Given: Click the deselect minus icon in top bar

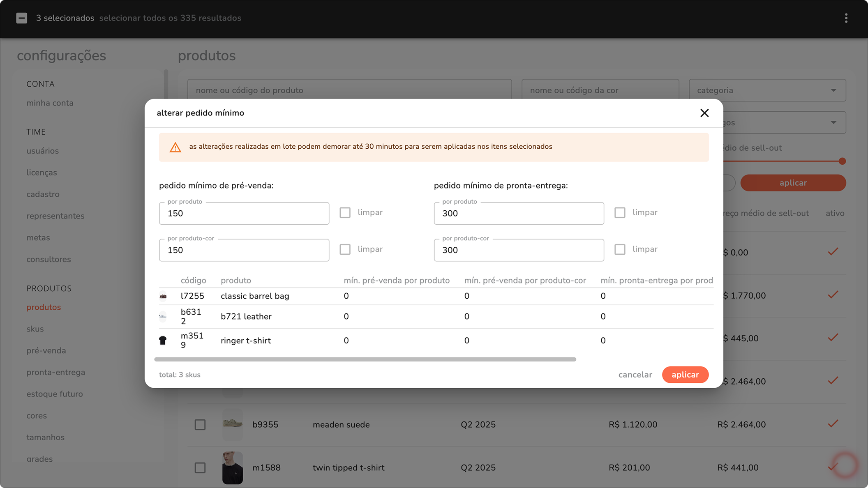Looking at the screenshot, I should [22, 18].
